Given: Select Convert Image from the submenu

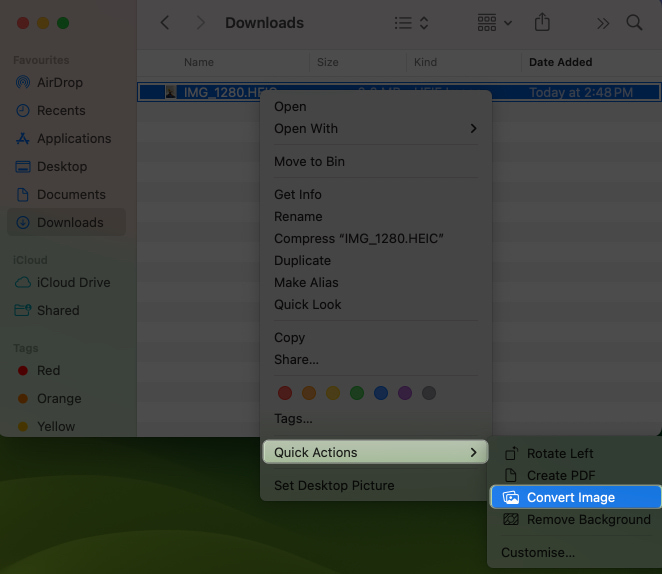Looking at the screenshot, I should click(x=570, y=497).
